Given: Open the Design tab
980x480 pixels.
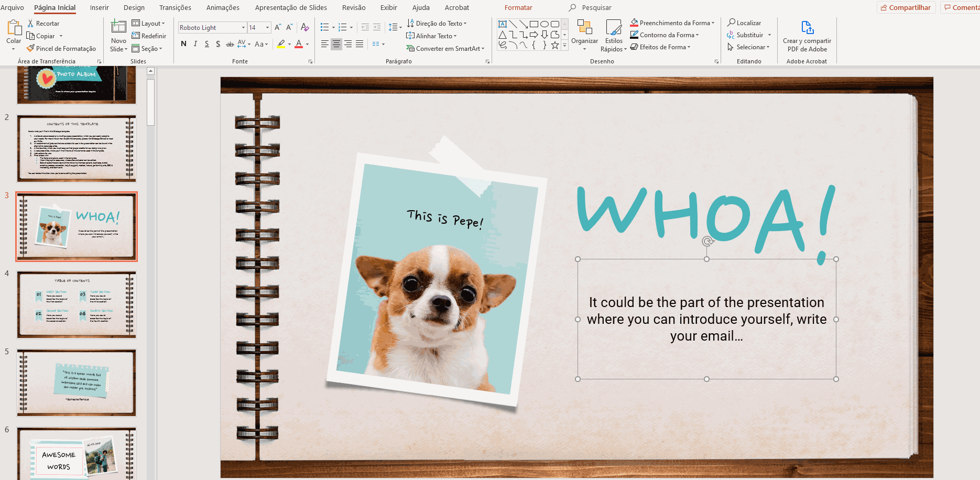Looking at the screenshot, I should (134, 8).
